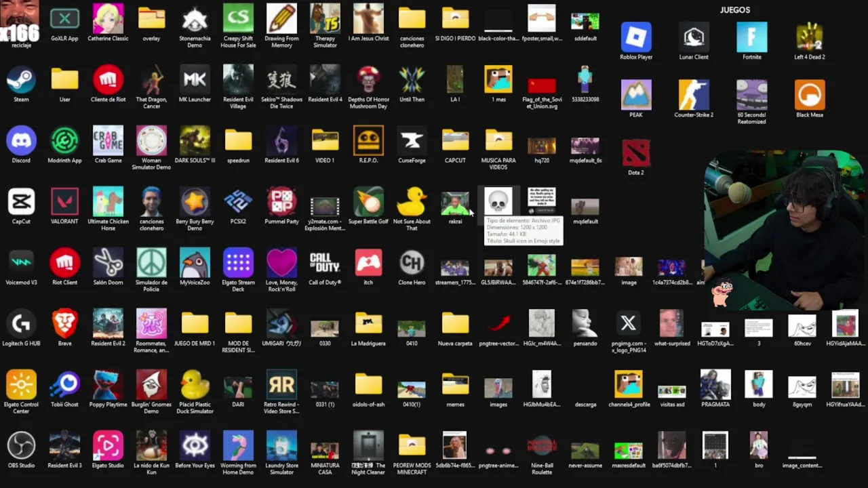Viewport: 868px width, 488px height.
Task: Select Flag_of_the_Soviet_Union.svg file
Action: [542, 85]
